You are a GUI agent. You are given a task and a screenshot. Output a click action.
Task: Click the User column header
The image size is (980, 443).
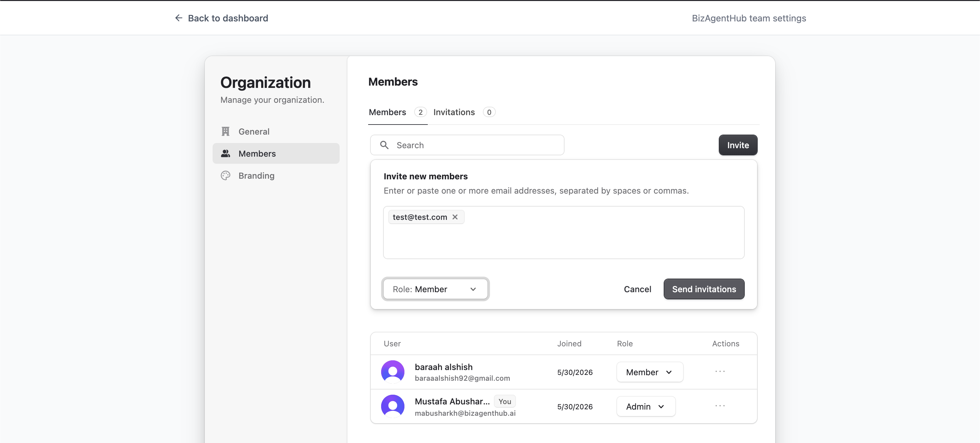click(392, 343)
